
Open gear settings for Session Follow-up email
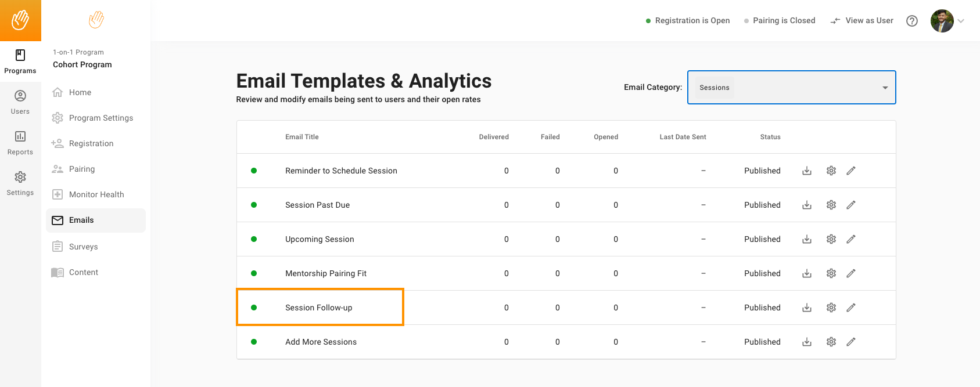pyautogui.click(x=831, y=308)
